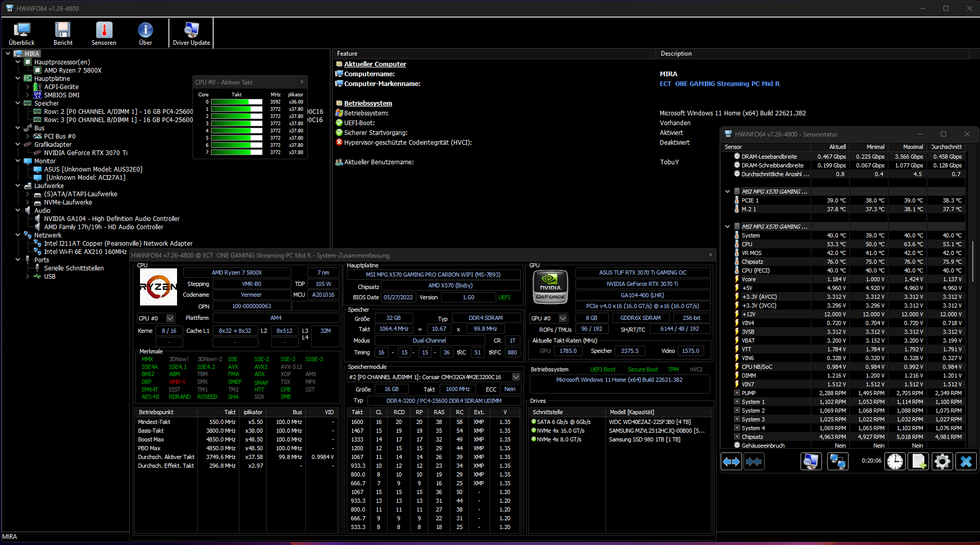This screenshot has height=545, width=980.
Task: Collapse the sensor group above the PCIE 1 row
Action: coord(727,192)
